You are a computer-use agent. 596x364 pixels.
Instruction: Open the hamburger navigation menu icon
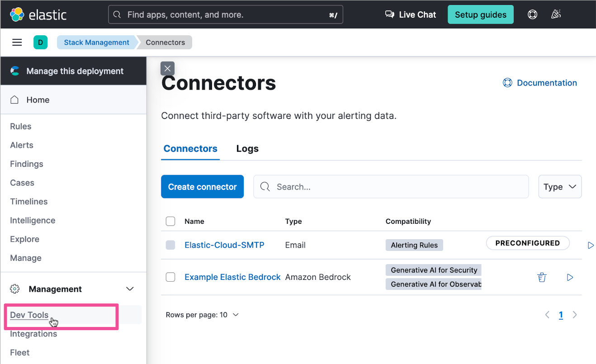pos(17,43)
